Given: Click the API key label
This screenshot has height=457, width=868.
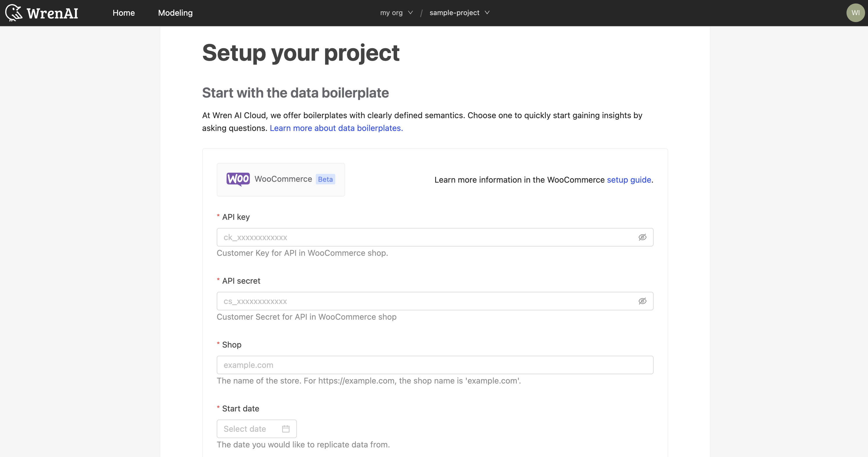Looking at the screenshot, I should (x=236, y=217).
